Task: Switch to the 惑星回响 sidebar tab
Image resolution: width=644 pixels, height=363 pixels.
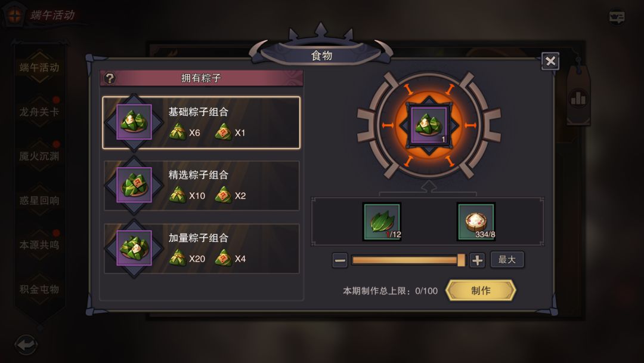Action: click(x=39, y=201)
